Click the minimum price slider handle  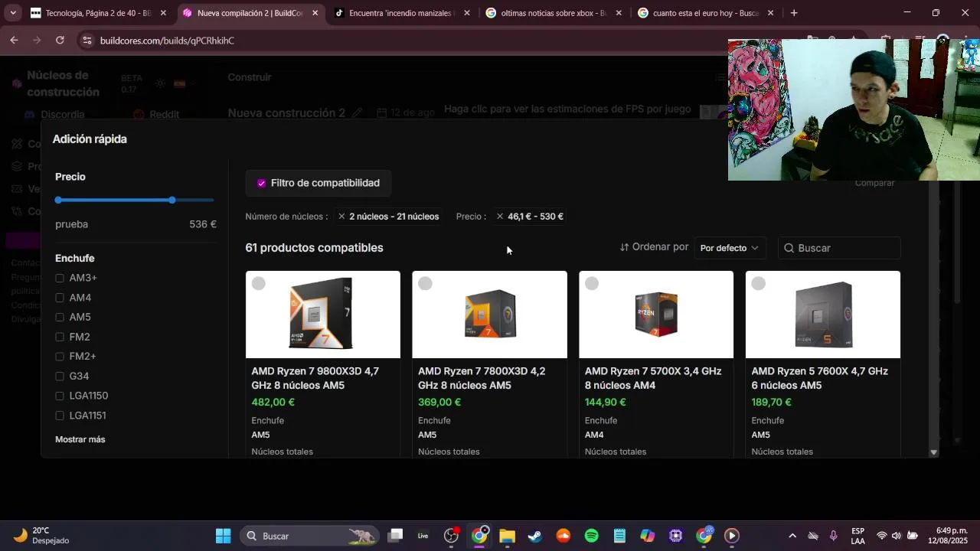tap(58, 200)
